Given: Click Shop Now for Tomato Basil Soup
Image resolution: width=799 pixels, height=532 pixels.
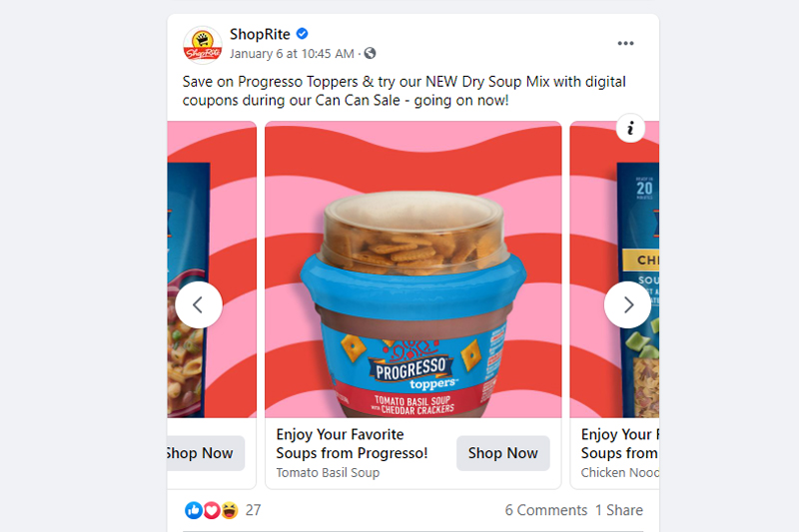Looking at the screenshot, I should pyautogui.click(x=503, y=453).
